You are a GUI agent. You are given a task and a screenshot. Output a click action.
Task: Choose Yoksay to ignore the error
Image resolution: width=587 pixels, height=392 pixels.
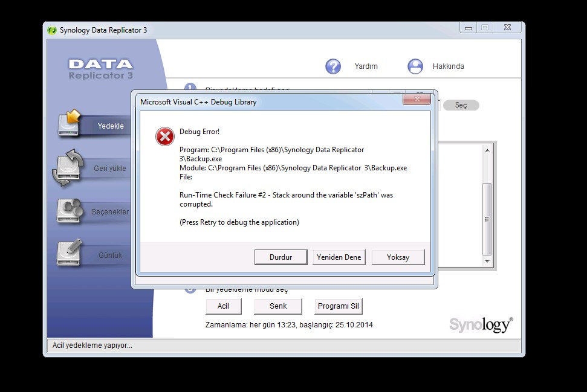(x=398, y=257)
